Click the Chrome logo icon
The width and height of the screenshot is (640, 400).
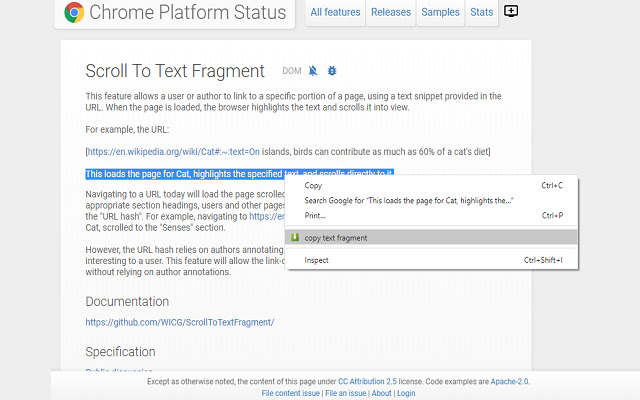point(74,13)
